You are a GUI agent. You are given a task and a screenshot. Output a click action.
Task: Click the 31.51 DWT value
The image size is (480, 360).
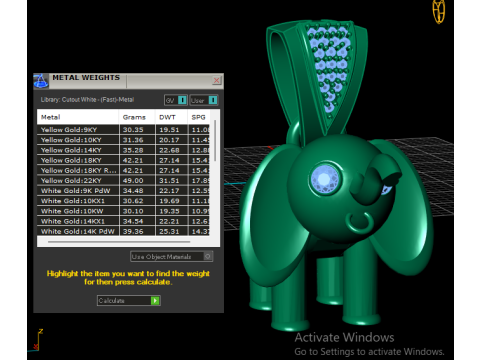169,181
